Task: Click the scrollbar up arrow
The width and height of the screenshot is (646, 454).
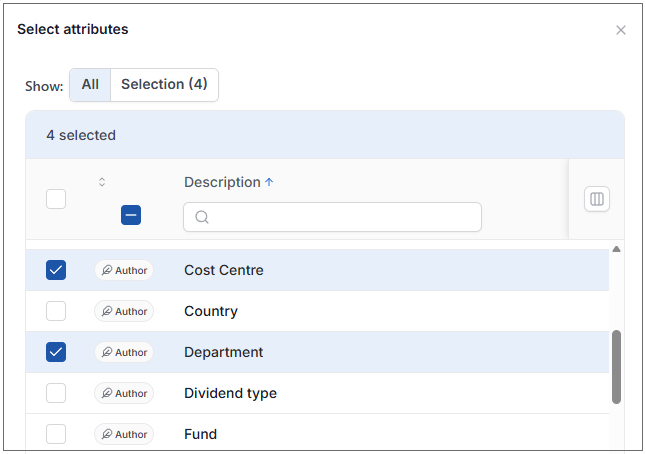Action: pyautogui.click(x=616, y=249)
